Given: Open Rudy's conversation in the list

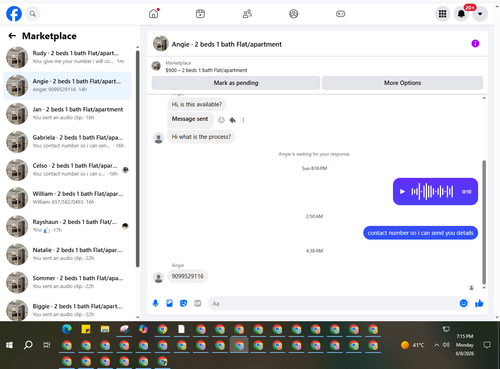Looking at the screenshot, I should (67, 57).
